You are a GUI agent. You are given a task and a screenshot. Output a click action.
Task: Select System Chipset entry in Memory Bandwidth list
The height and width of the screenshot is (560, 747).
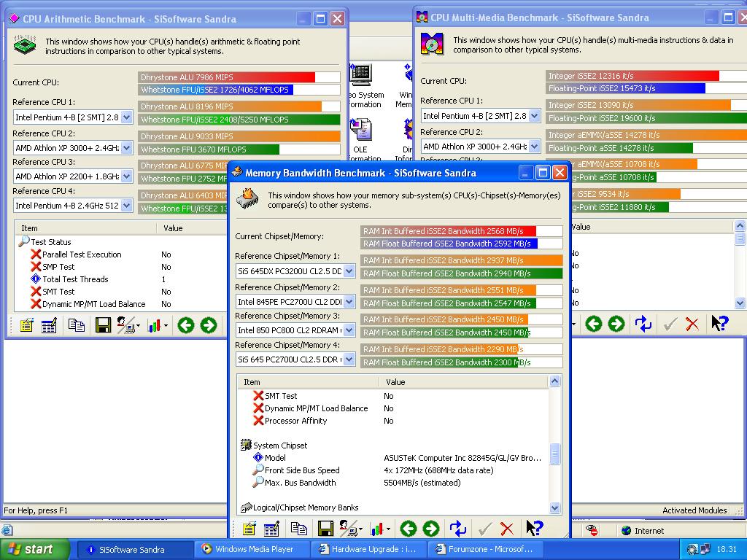[274, 446]
